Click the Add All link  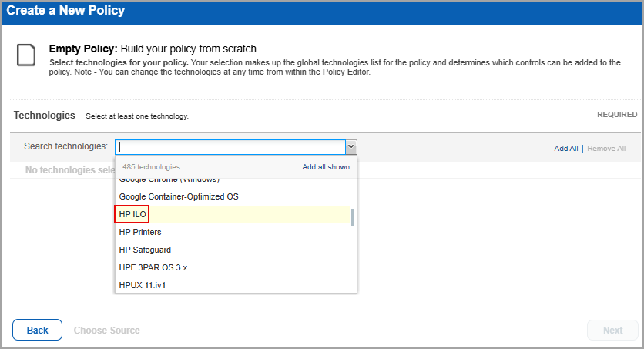click(x=565, y=148)
